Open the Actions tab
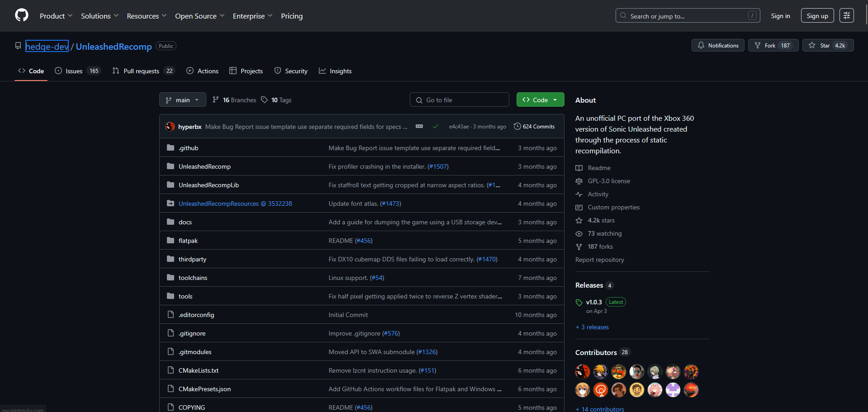 click(202, 71)
